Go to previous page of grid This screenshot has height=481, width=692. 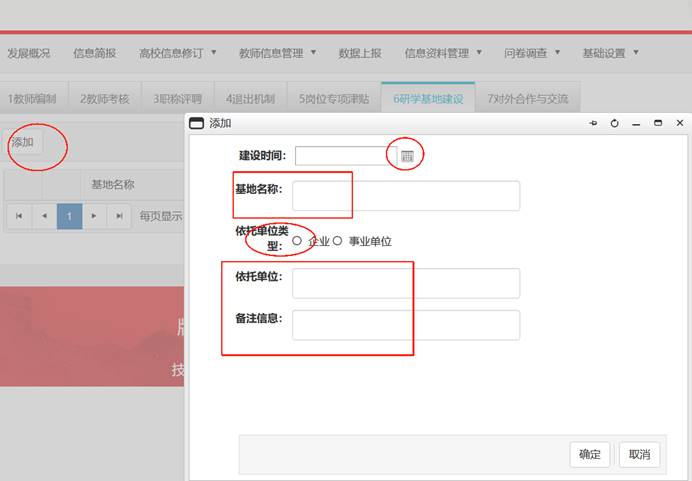point(44,216)
